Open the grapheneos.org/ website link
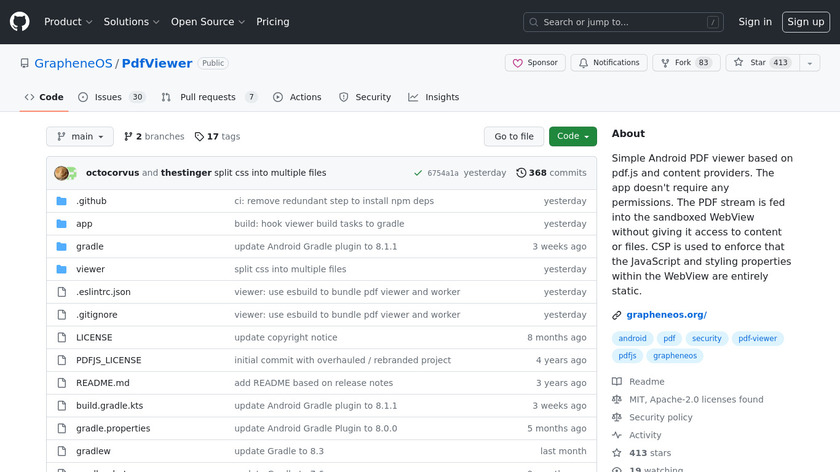Screen dimensions: 840x472 [x=666, y=315]
